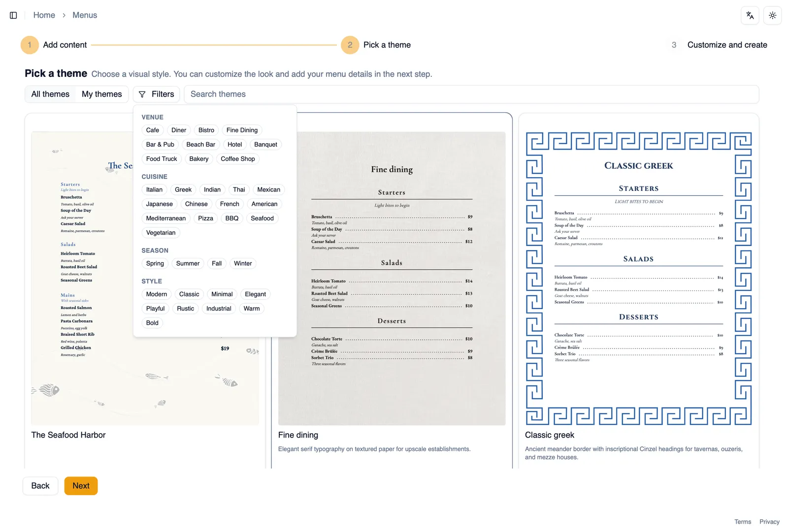Toggle the Seafood cuisine filter

point(262,219)
